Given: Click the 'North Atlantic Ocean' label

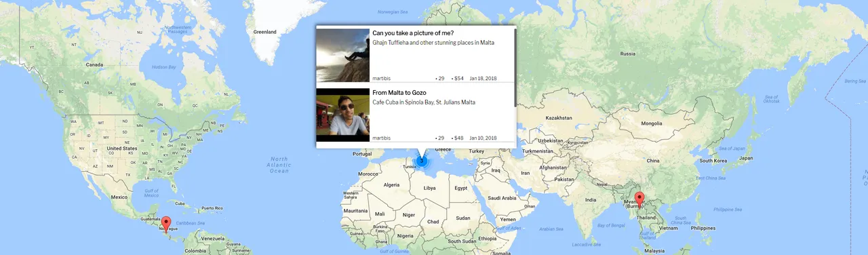Looking at the screenshot, I should 279,165.
